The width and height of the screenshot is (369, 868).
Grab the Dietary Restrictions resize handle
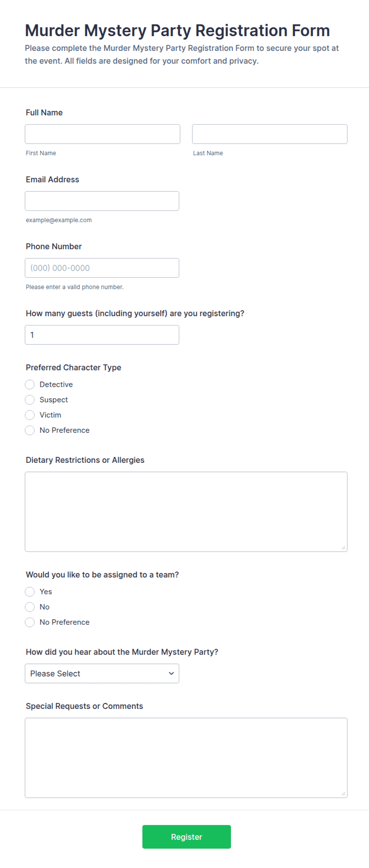click(343, 548)
